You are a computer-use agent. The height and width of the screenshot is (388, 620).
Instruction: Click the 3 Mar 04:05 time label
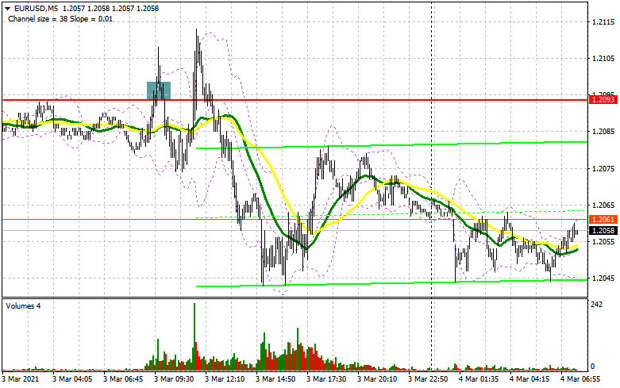pyautogui.click(x=72, y=379)
